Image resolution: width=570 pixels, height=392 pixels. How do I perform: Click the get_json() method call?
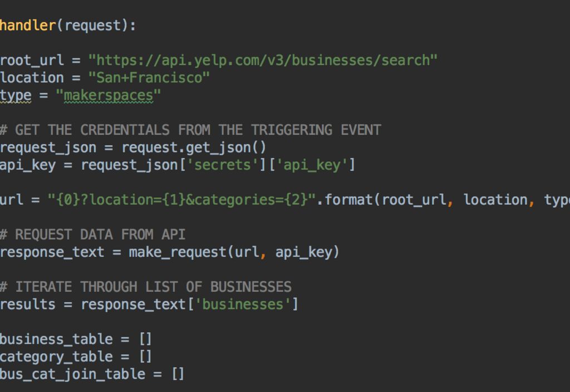(231, 148)
